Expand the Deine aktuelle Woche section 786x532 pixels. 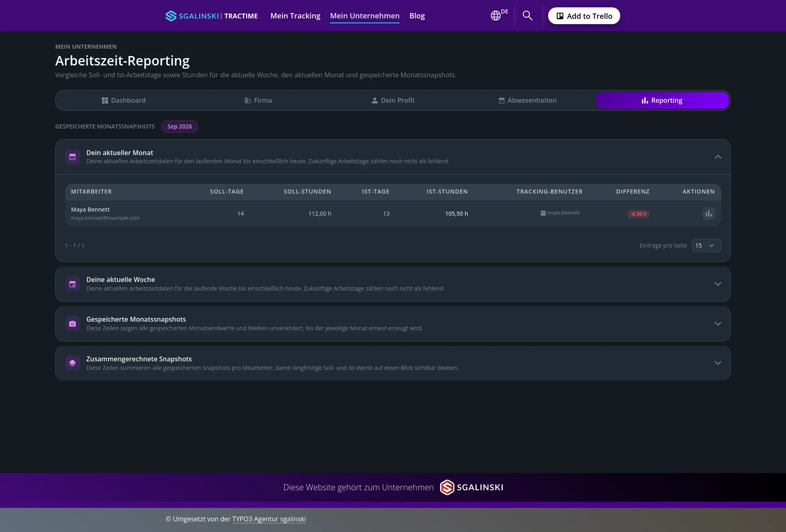tap(718, 284)
